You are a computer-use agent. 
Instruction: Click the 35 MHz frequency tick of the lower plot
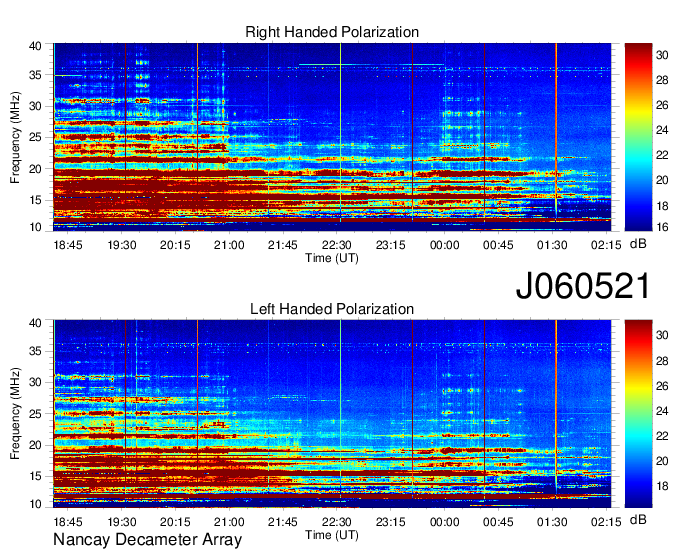pyautogui.click(x=36, y=351)
